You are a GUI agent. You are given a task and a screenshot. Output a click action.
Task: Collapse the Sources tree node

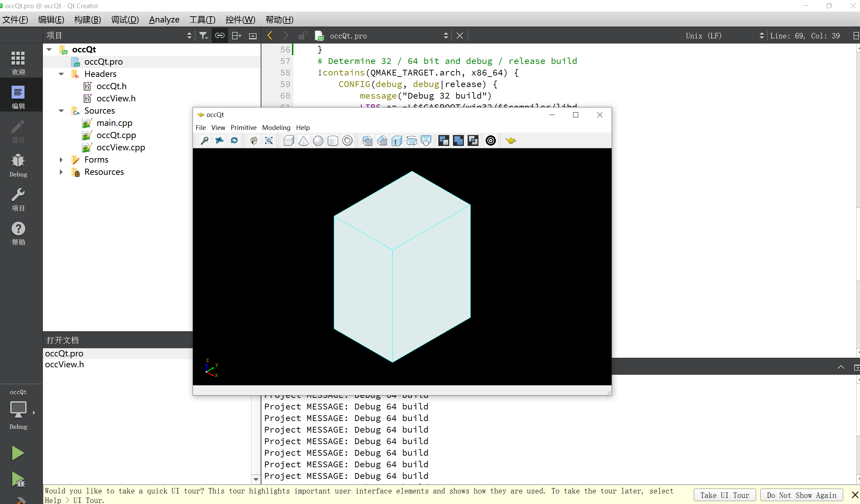pyautogui.click(x=61, y=111)
